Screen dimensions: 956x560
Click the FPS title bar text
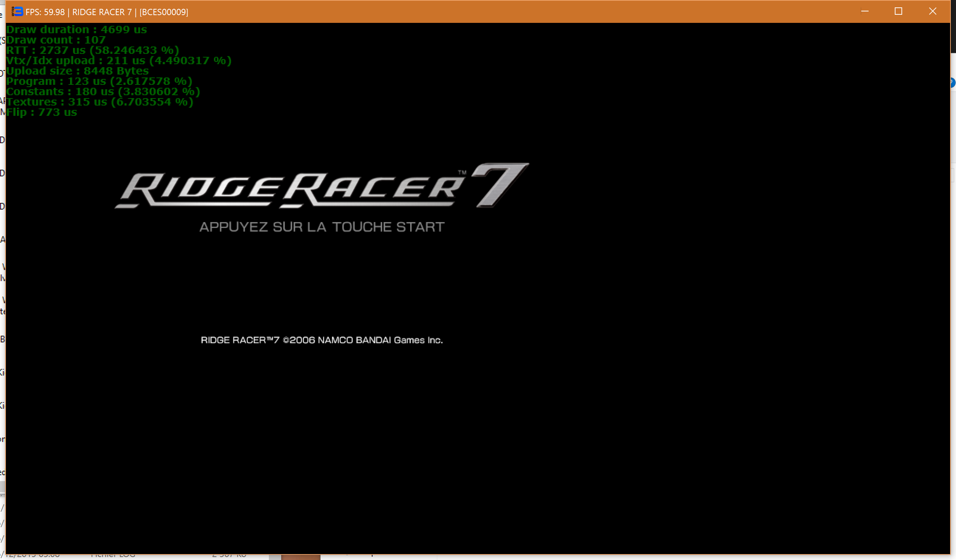click(x=107, y=12)
